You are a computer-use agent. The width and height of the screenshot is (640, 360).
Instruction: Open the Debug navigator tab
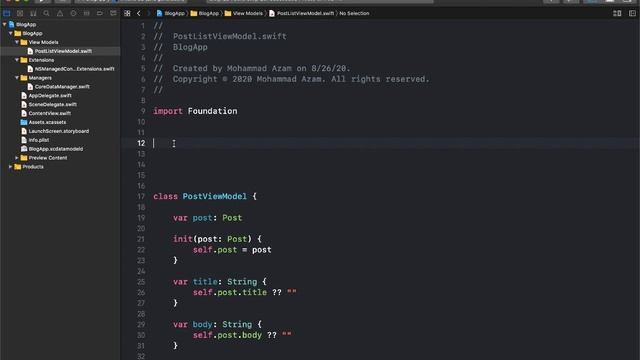point(87,13)
